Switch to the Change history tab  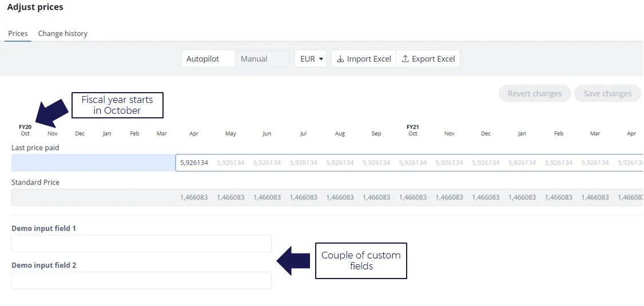click(x=63, y=33)
